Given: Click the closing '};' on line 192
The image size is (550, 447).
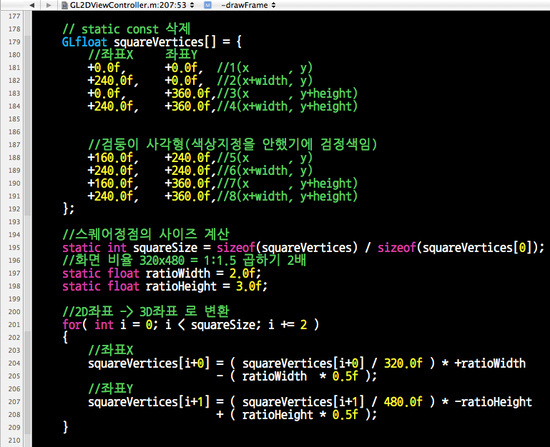Looking at the screenshot, I should (x=68, y=209).
